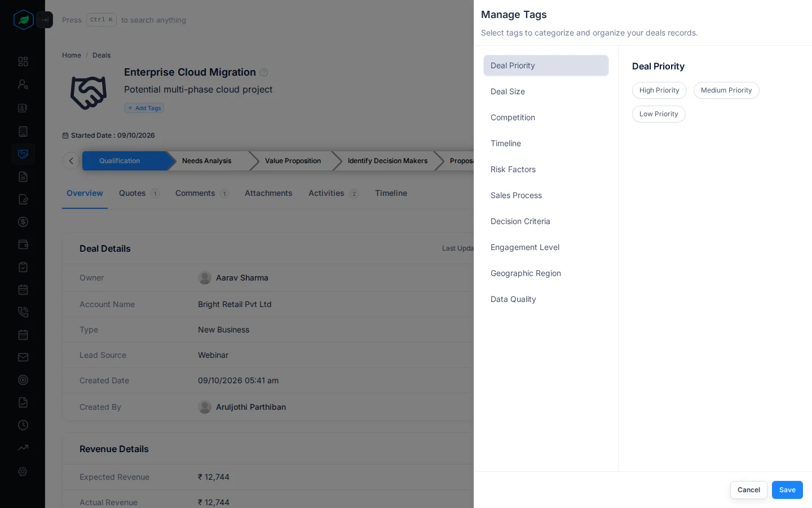Open the dashboard grid icon in sidebar
Image resolution: width=812 pixels, height=508 pixels.
[x=23, y=62]
